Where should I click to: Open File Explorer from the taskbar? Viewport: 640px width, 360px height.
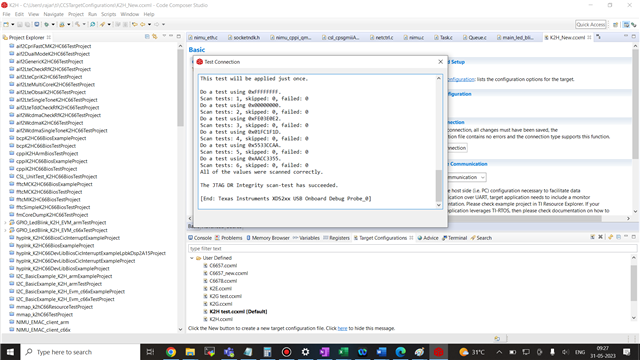coord(190,352)
